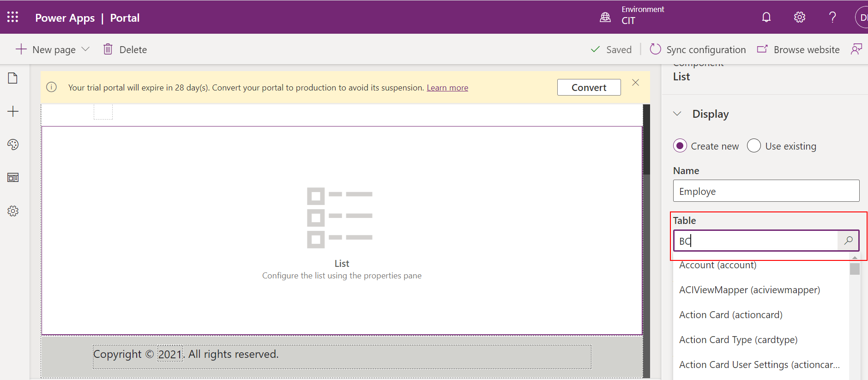Select the Use existing radio button
The width and height of the screenshot is (868, 380).
pos(754,146)
